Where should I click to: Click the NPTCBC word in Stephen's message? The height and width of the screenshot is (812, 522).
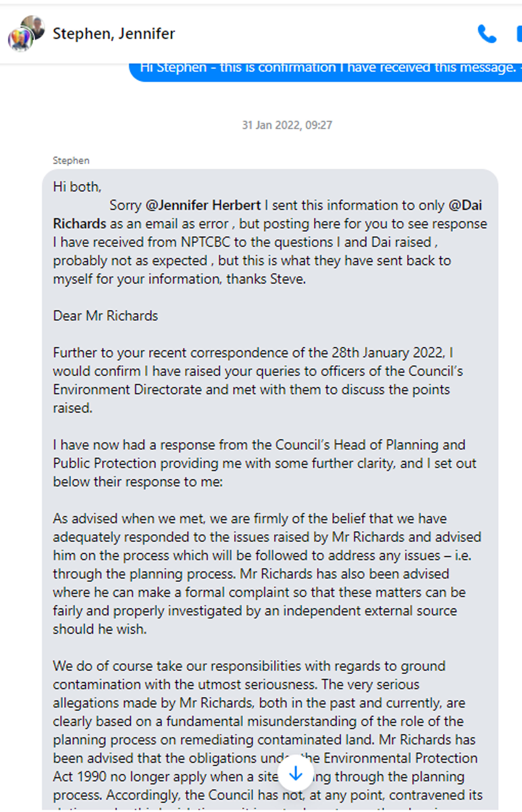point(206,242)
